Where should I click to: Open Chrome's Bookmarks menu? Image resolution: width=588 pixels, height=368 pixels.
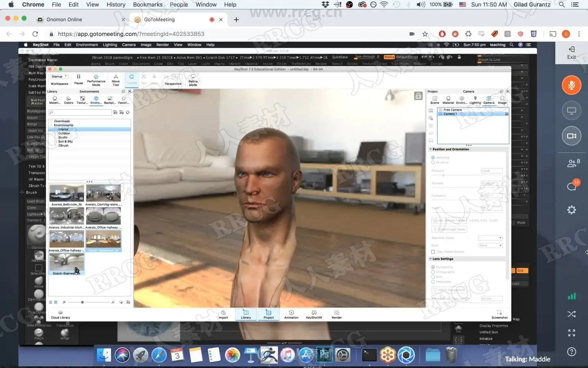[x=148, y=4]
